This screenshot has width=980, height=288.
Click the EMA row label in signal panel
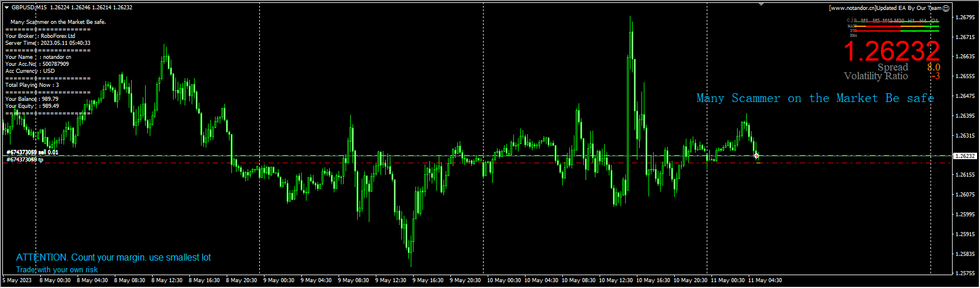[x=854, y=36]
